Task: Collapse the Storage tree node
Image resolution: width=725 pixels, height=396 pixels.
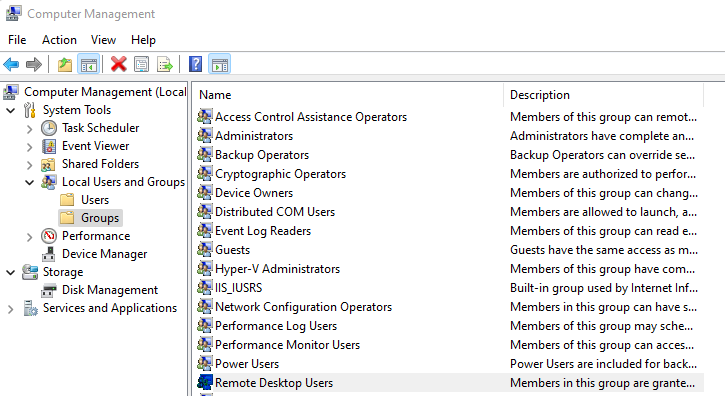Action: tap(11, 273)
